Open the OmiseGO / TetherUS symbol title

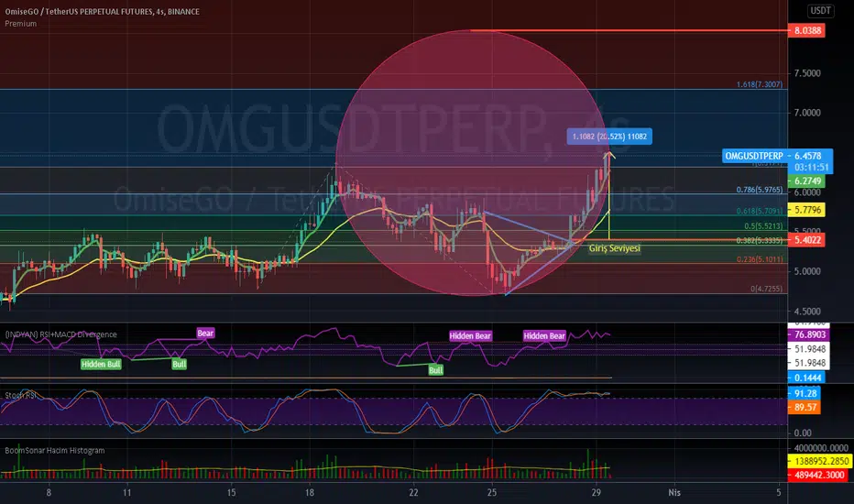[103, 11]
